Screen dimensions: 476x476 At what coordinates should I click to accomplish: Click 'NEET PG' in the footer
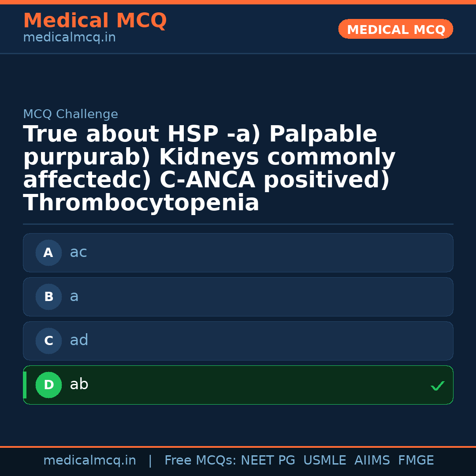pyautogui.click(x=268, y=461)
